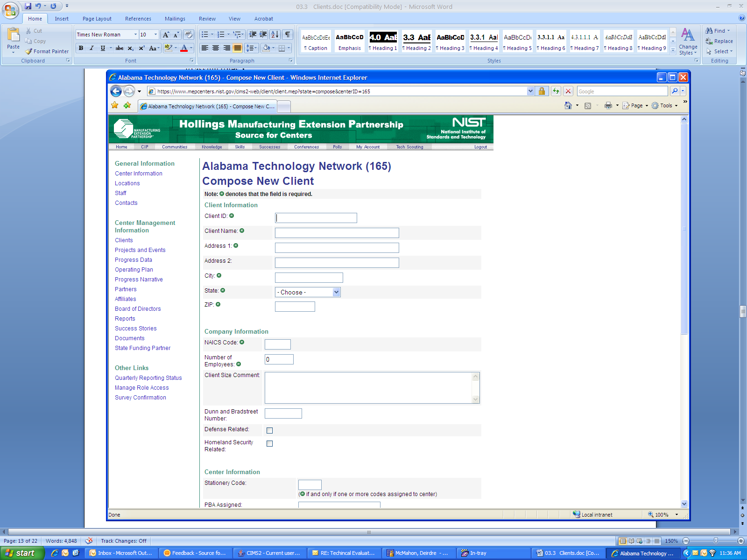Screen dimensions: 747x560
Task: Refresh the page in Internet Explorer
Action: pyautogui.click(x=556, y=91)
